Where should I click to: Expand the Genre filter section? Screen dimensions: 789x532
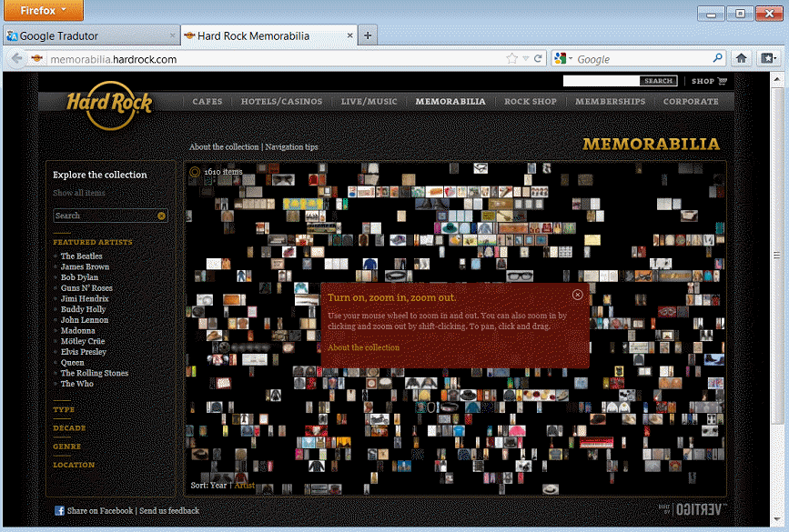(x=67, y=447)
